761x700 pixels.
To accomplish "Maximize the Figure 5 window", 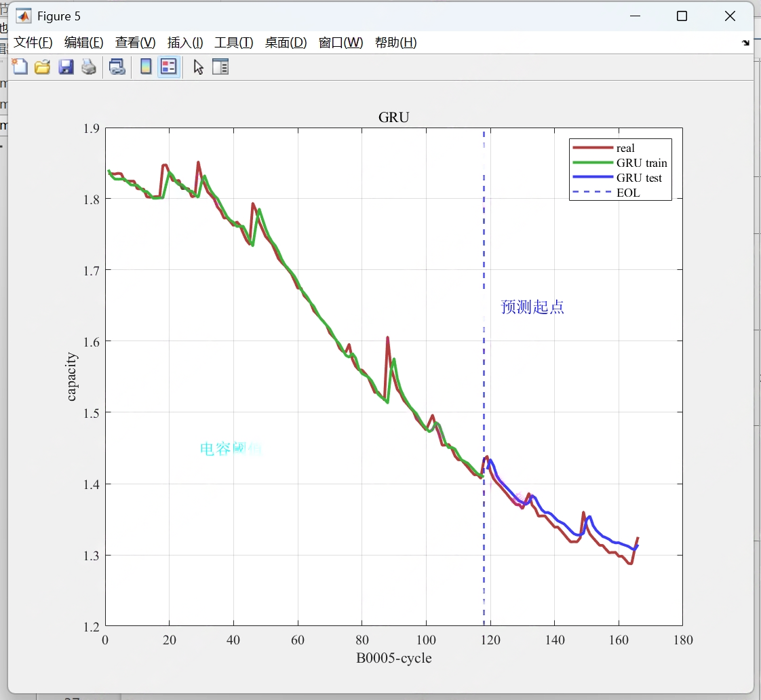I will (682, 16).
